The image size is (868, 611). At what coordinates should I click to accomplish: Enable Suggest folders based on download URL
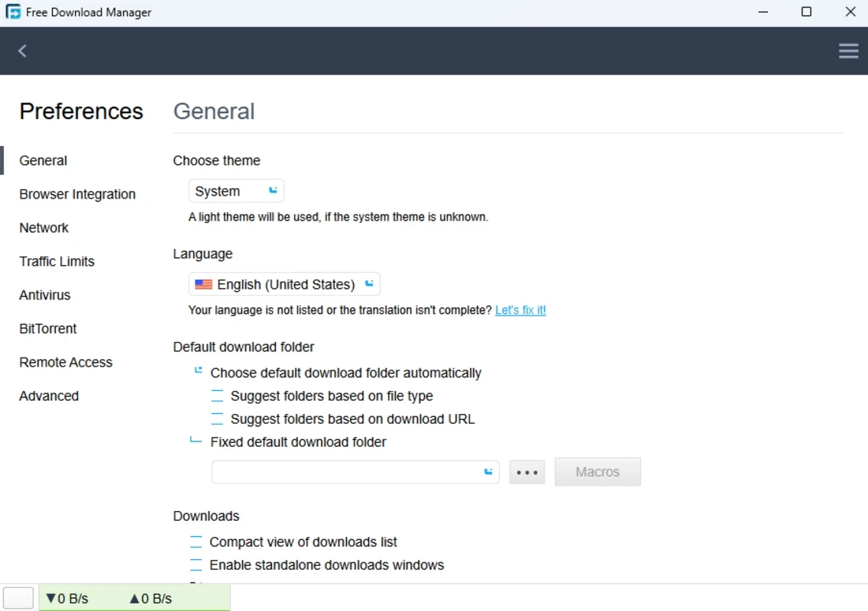[x=218, y=419]
